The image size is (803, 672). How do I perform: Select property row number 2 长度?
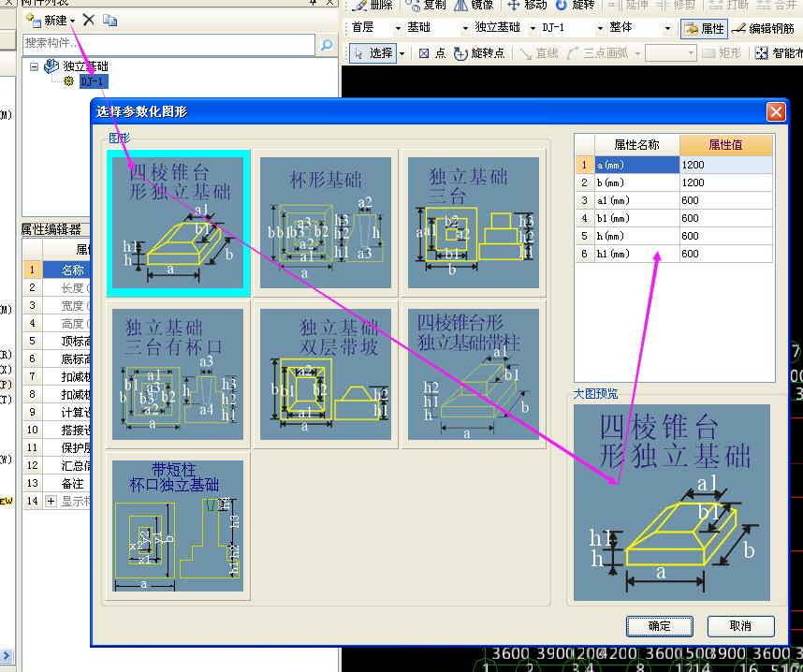[x=57, y=288]
